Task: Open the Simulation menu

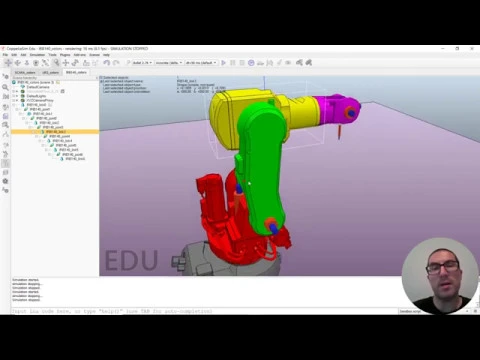Action: [37, 55]
